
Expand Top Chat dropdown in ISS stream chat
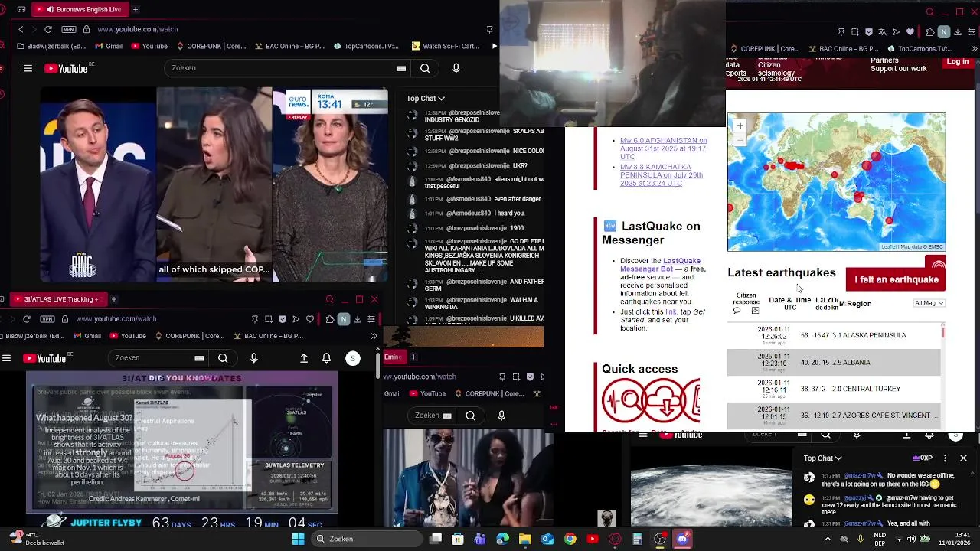pyautogui.click(x=822, y=458)
